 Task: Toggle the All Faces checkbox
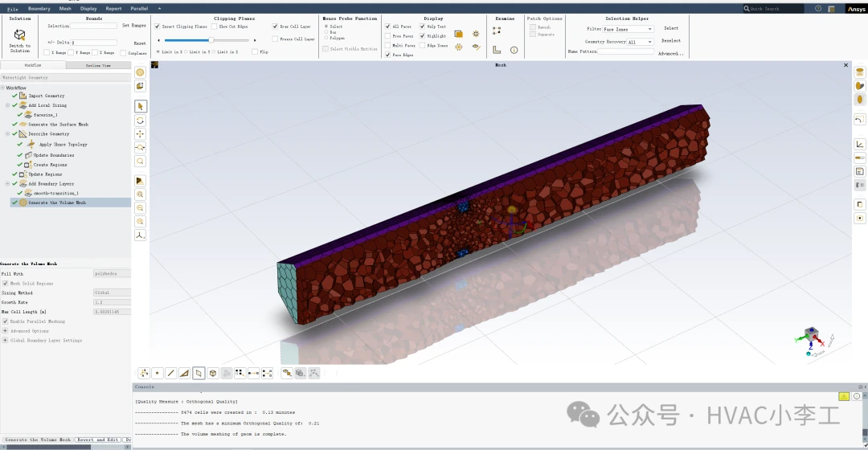[x=387, y=26]
